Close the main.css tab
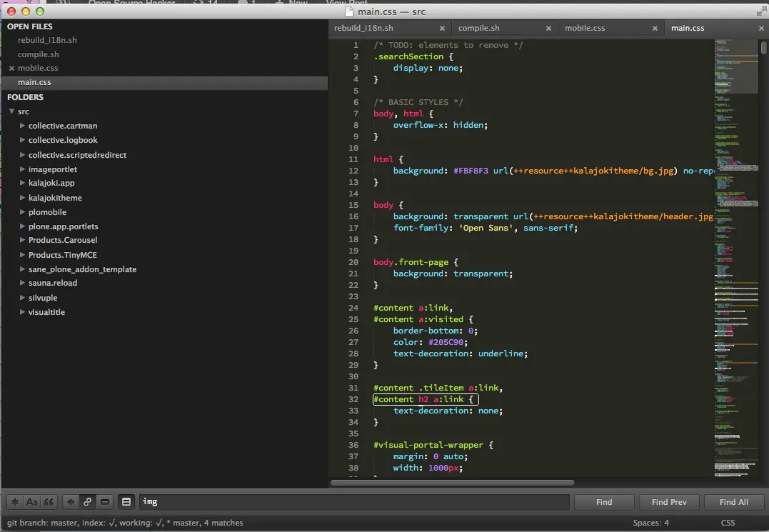Screen dimensions: 769x532 [x=761, y=29]
